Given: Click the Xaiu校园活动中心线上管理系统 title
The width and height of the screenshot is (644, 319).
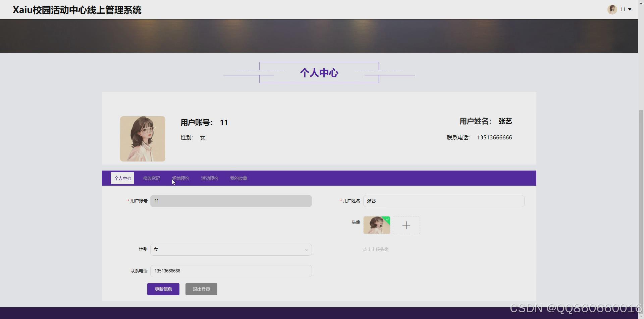Looking at the screenshot, I should 77,10.
